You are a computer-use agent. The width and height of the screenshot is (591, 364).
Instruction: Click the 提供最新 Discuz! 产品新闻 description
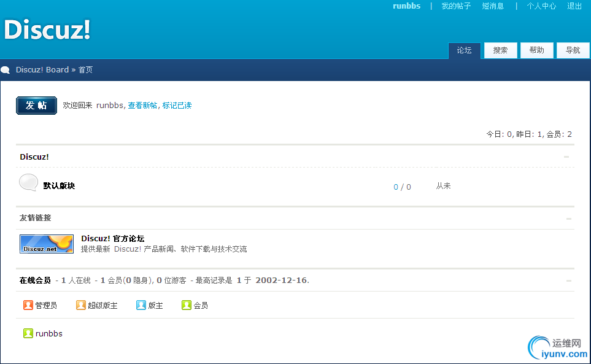coord(164,249)
